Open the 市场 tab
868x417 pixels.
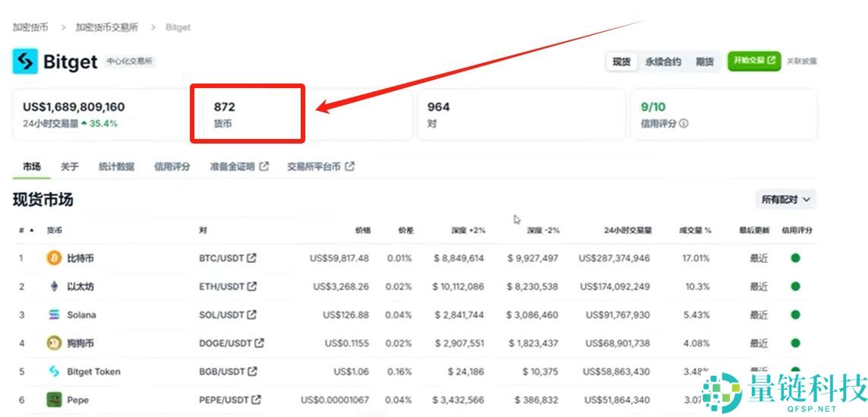click(32, 166)
